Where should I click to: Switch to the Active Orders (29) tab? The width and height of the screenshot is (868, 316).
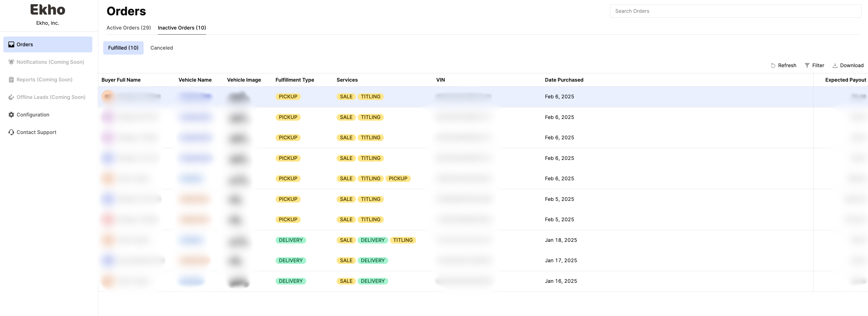(128, 28)
